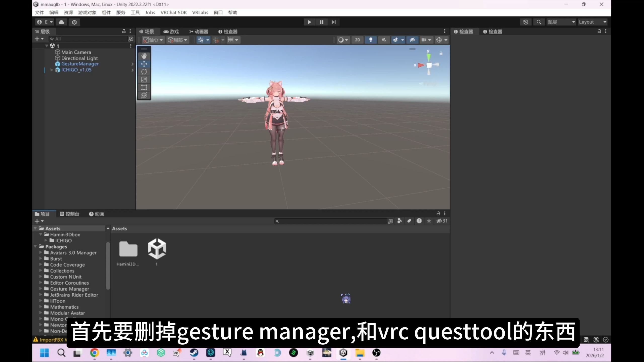Toggle hidden objects visibility in scene
This screenshot has height=362, width=644.
click(x=412, y=40)
